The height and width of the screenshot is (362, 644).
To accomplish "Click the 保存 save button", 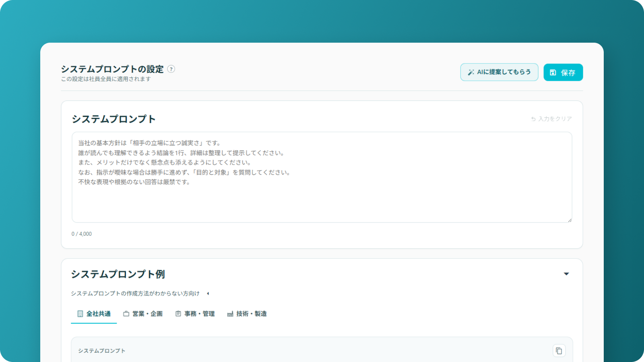I will click(x=563, y=72).
